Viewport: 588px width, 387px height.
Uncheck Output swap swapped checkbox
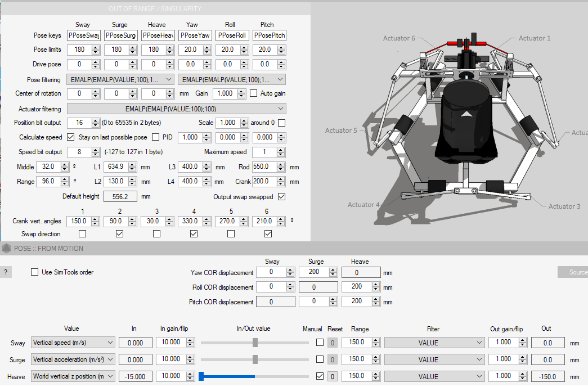click(x=282, y=197)
